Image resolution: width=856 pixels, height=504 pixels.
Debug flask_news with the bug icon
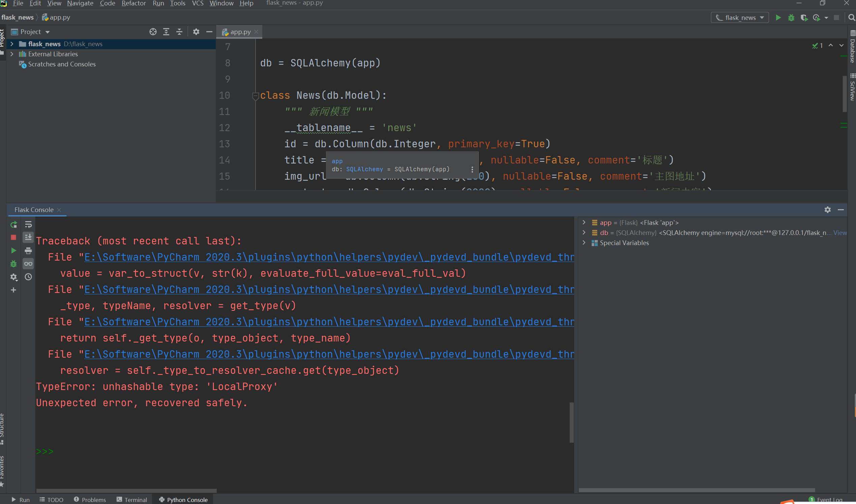[x=791, y=17]
